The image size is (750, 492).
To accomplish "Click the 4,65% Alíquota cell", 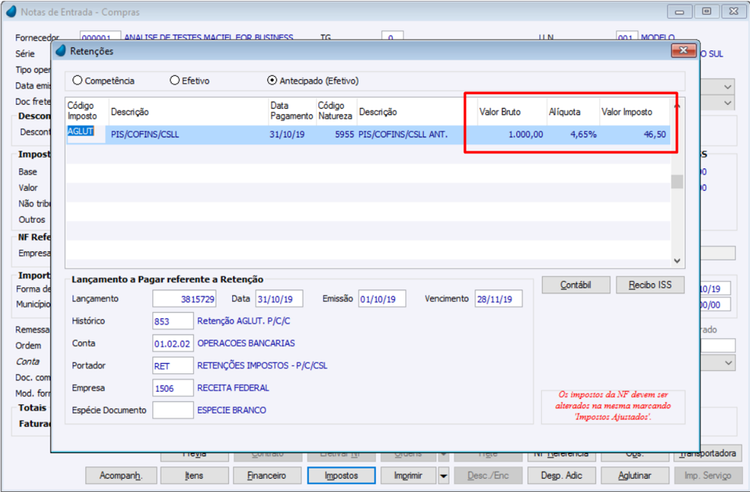I will tap(573, 134).
